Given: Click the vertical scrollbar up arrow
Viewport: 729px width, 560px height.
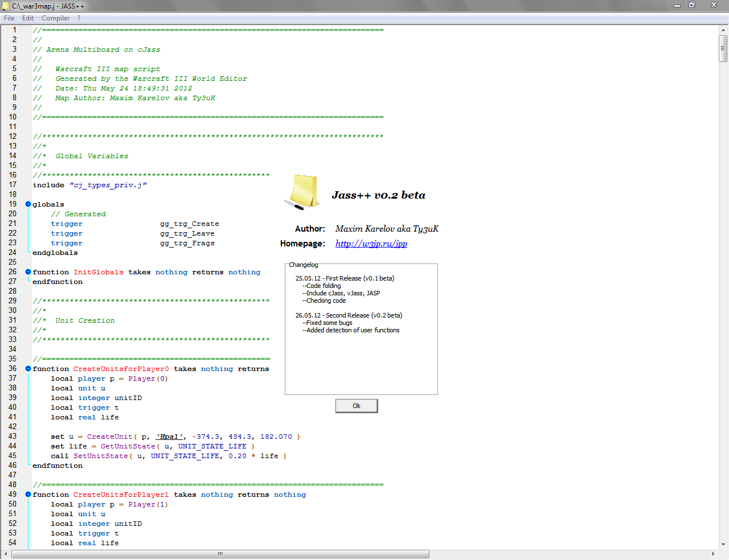Looking at the screenshot, I should (723, 30).
